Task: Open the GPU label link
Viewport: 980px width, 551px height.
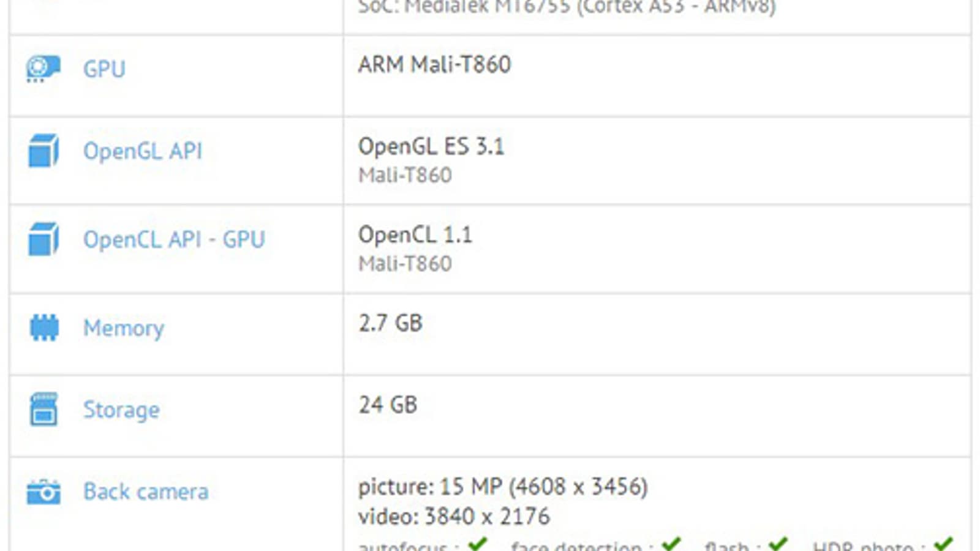Action: [x=104, y=69]
